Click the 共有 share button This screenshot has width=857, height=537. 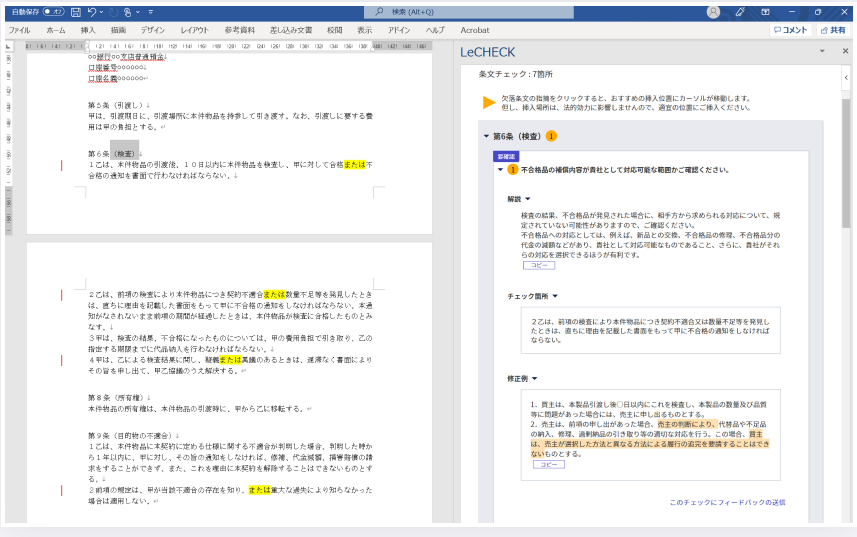832,31
